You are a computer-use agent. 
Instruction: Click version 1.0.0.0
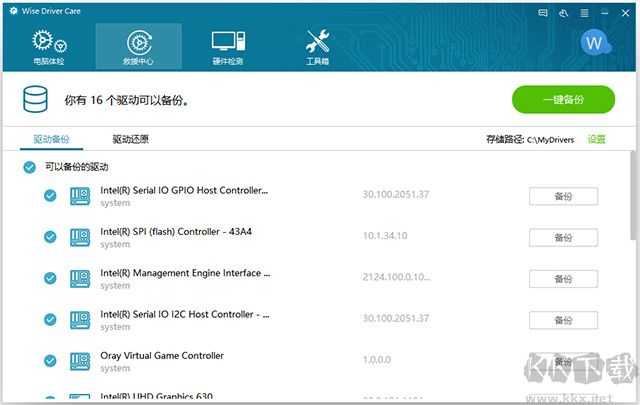point(377,360)
